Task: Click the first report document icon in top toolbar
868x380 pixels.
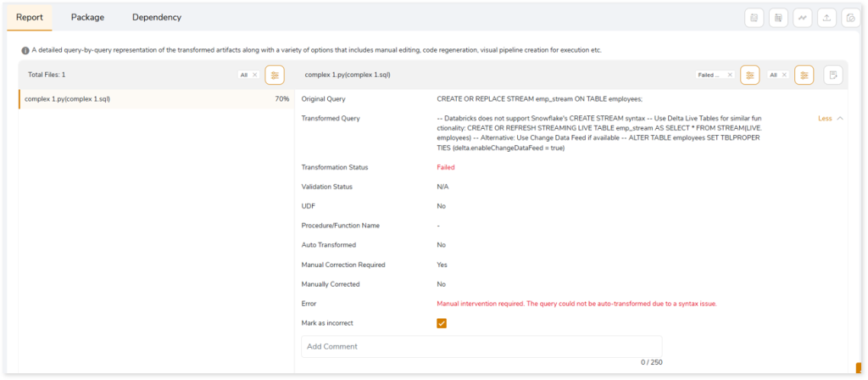Action: 754,18
